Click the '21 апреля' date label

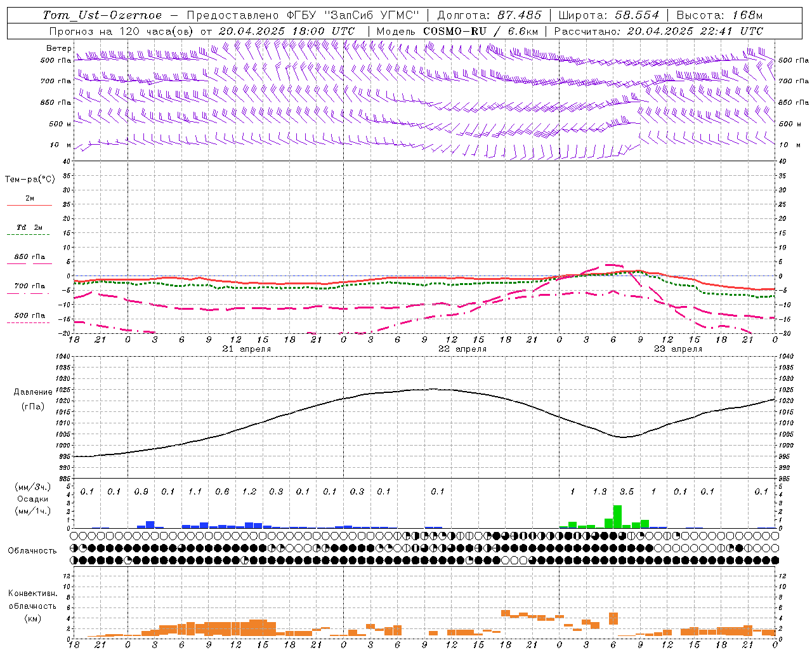pyautogui.click(x=247, y=349)
